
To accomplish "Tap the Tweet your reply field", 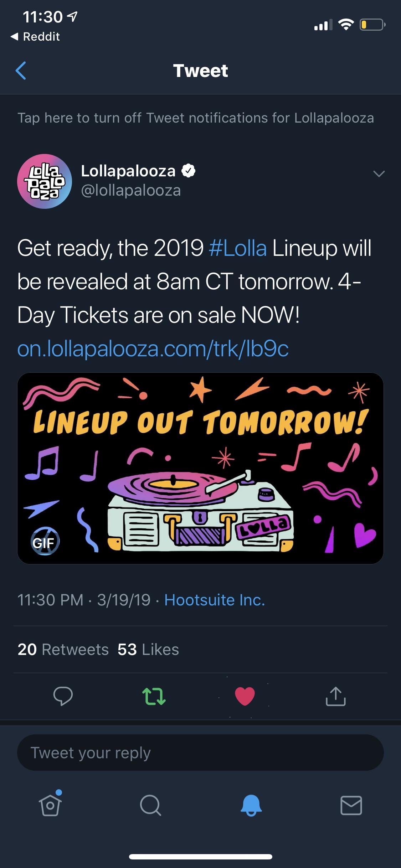I will click(x=200, y=753).
